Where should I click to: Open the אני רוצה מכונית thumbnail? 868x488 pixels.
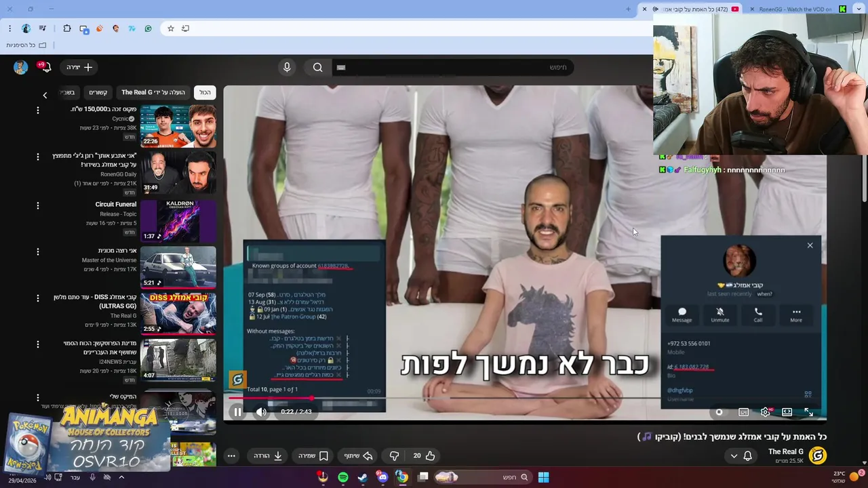[178, 266]
